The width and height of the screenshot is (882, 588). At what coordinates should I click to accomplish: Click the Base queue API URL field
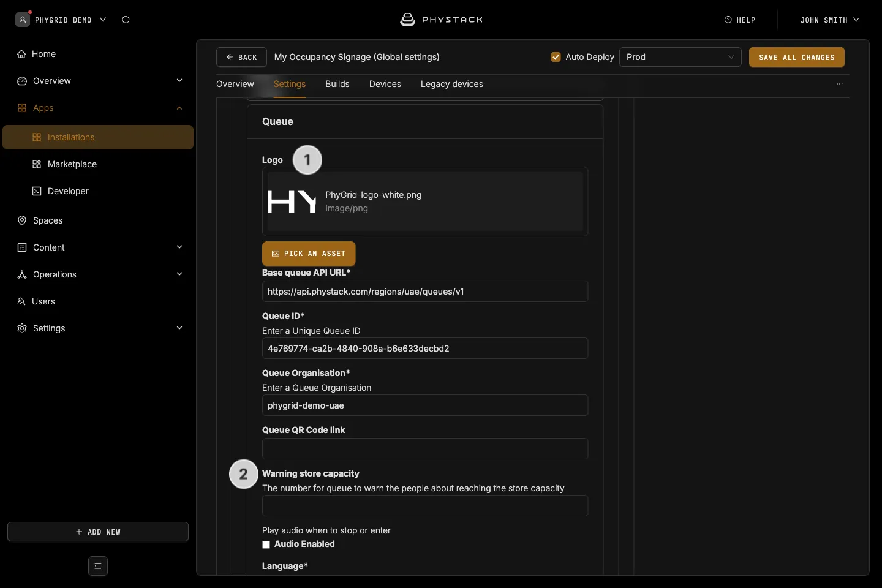425,292
